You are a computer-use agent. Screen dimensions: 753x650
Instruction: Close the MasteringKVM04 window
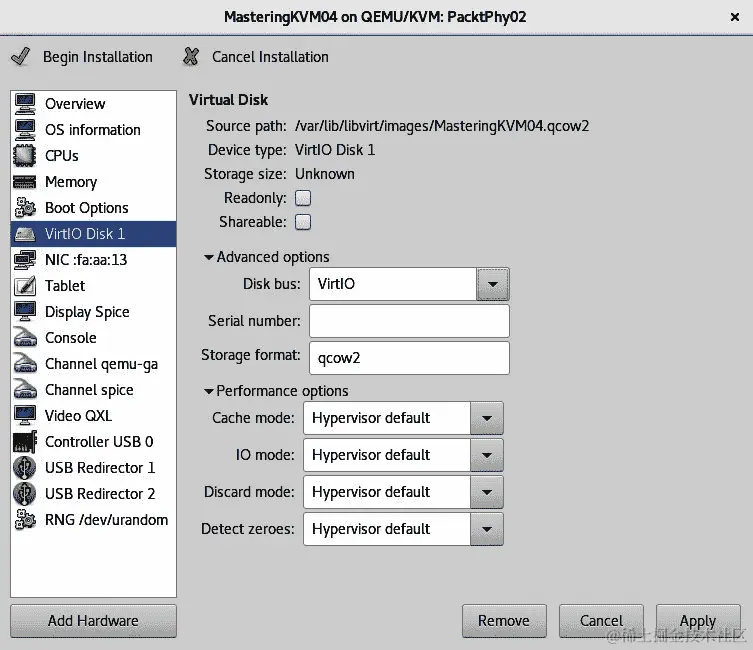(735, 17)
